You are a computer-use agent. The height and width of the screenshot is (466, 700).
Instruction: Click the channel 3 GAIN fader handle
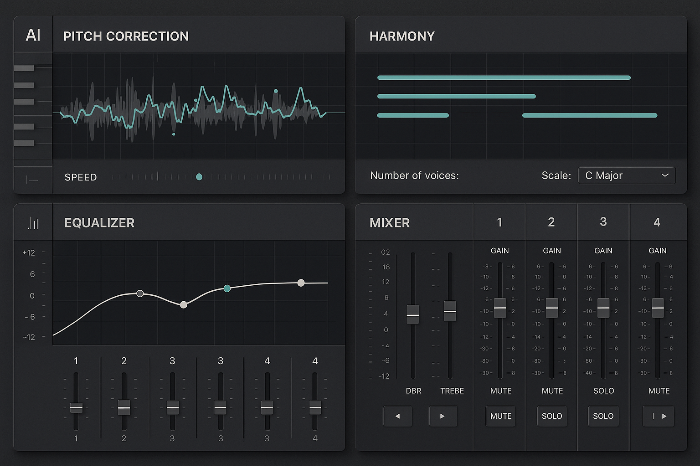coord(603,308)
